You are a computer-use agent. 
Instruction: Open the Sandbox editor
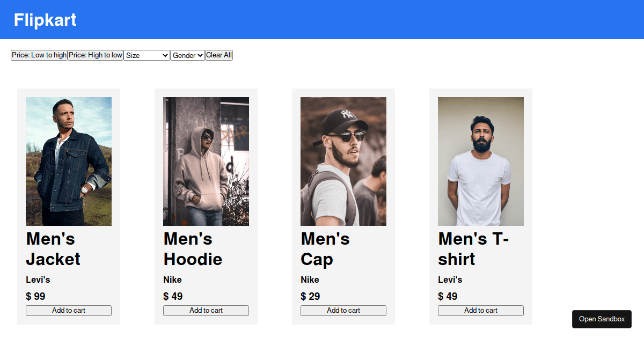(602, 319)
